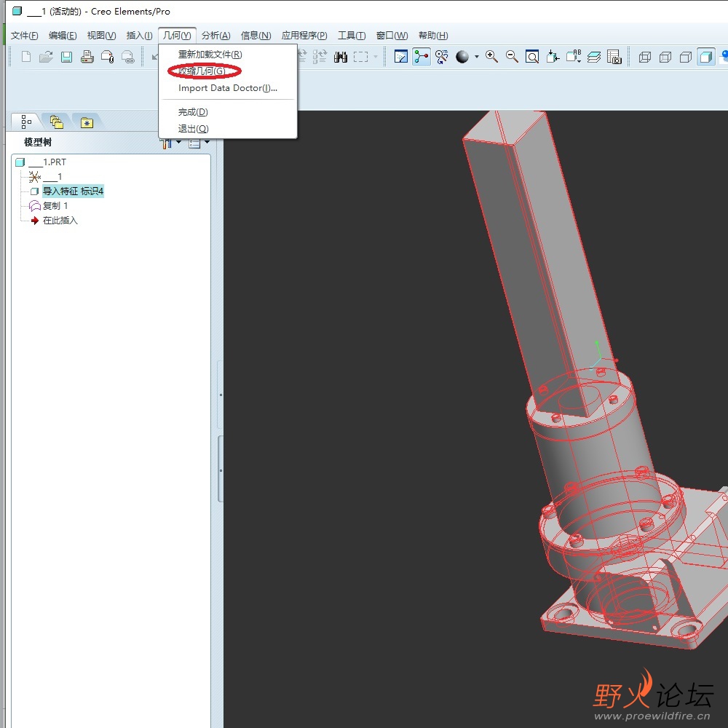
Task: Click the Save file icon
Action: (x=66, y=57)
